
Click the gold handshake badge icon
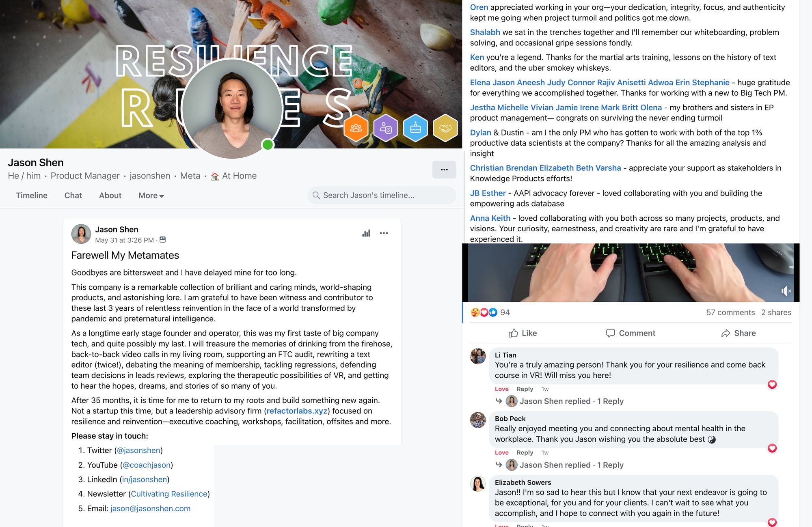tap(445, 128)
